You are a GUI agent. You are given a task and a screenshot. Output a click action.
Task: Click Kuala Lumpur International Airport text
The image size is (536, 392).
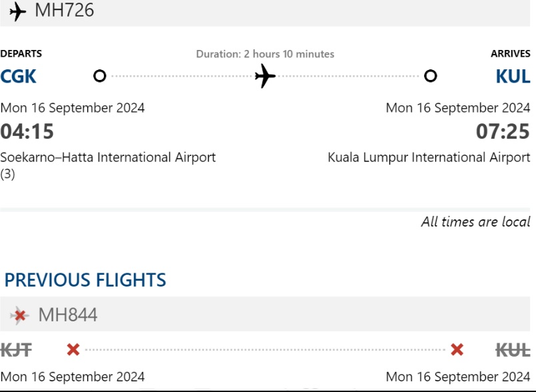click(x=429, y=157)
